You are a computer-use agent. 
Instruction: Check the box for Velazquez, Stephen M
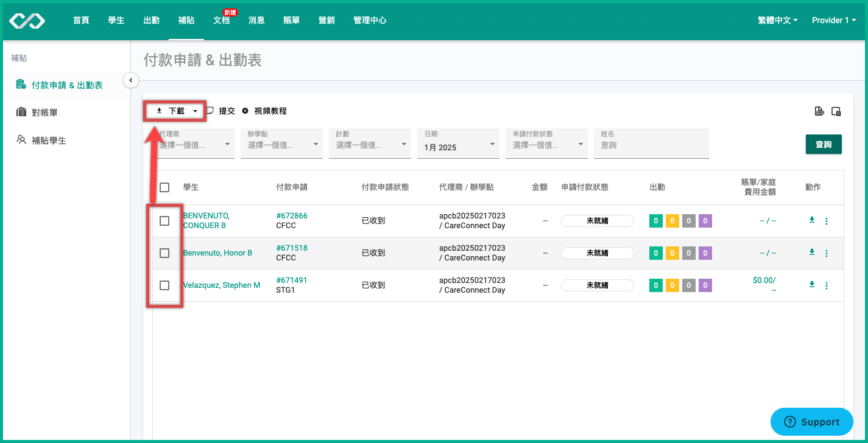pos(164,285)
